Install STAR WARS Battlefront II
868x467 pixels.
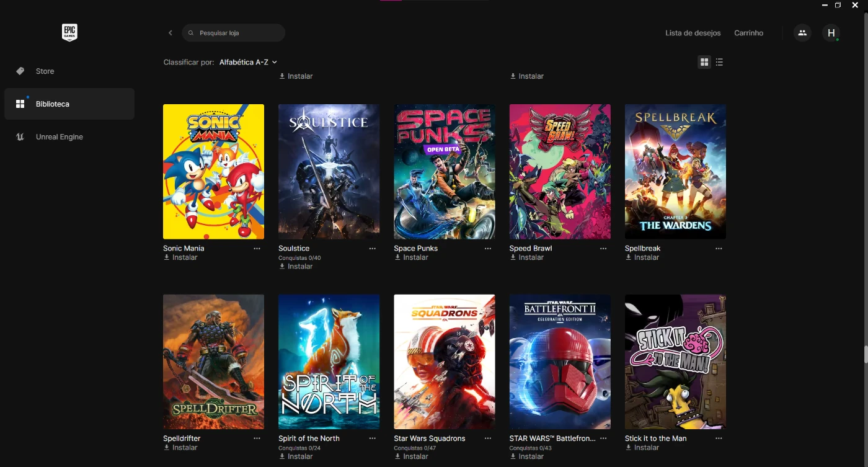pyautogui.click(x=526, y=456)
